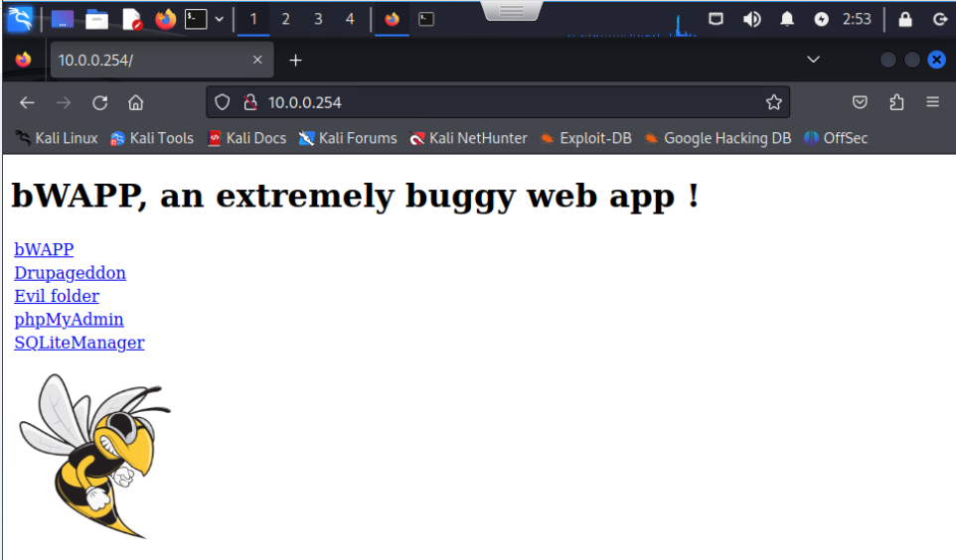Open the Extensions puzzle icon
Screen dimensions: 956x560
(x=896, y=102)
